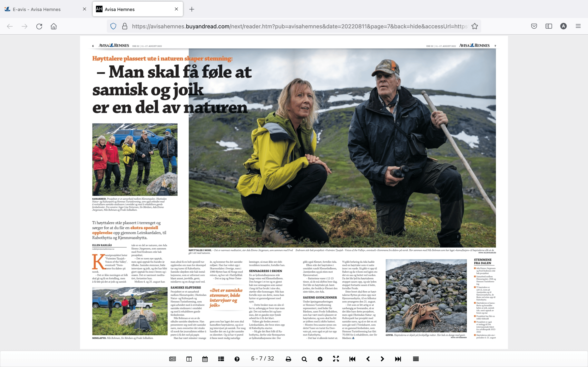Bookmark this page with the star

coord(474,26)
